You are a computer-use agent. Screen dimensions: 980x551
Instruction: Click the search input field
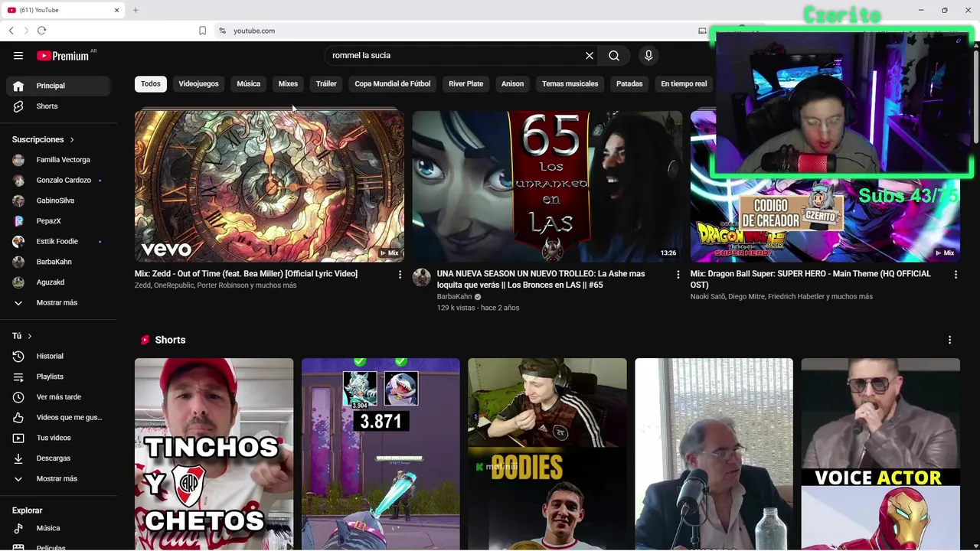455,55
